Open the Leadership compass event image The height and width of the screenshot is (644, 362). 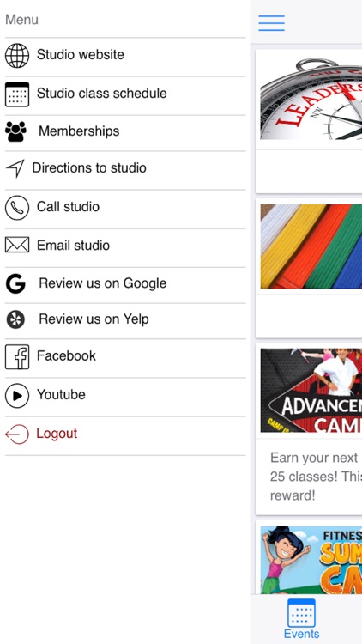pyautogui.click(x=311, y=99)
